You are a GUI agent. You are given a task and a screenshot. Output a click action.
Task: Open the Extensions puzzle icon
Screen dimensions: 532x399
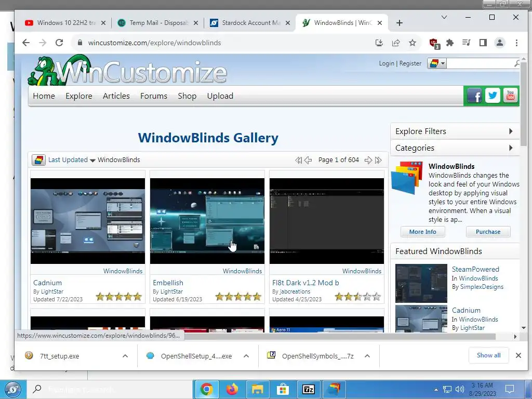pos(450,43)
